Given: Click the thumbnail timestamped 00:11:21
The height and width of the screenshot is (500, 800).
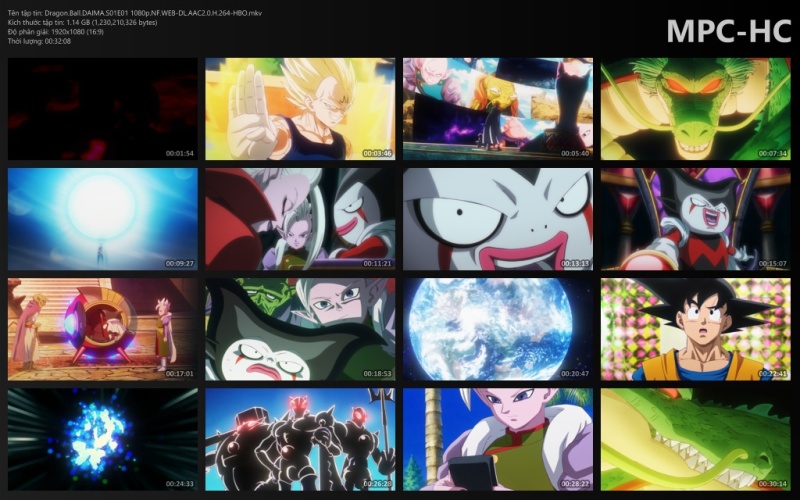Looking at the screenshot, I should [x=300, y=219].
